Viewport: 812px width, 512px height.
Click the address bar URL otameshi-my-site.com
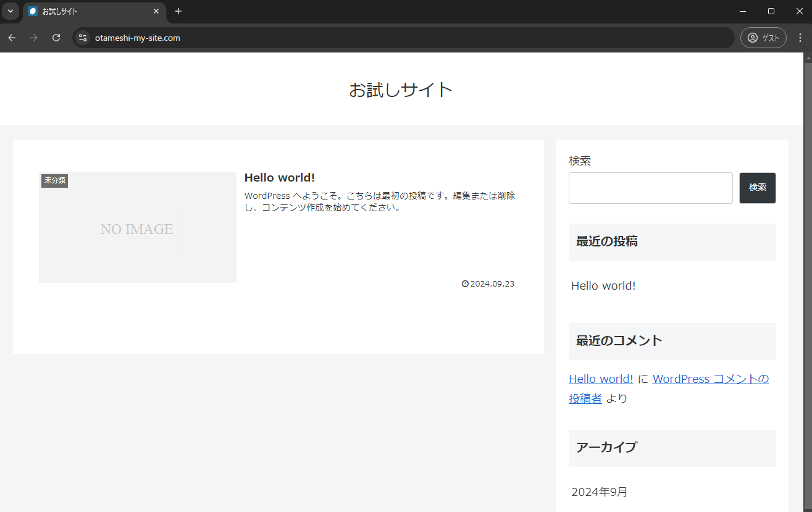(138, 38)
